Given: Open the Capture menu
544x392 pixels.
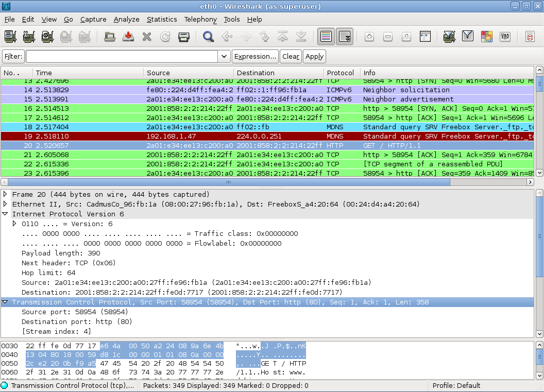Looking at the screenshot, I should point(93,20).
